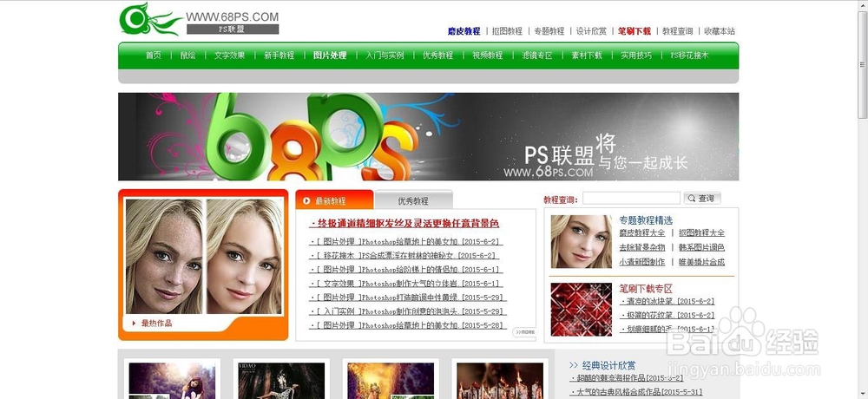Open the 去除背景杂物 link
The image size is (868, 399).
642,247
